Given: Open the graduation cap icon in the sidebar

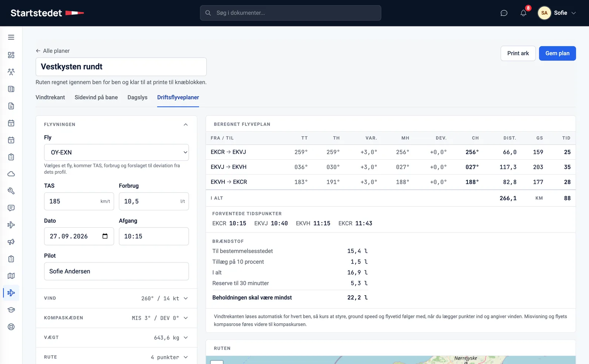Looking at the screenshot, I should [11, 310].
